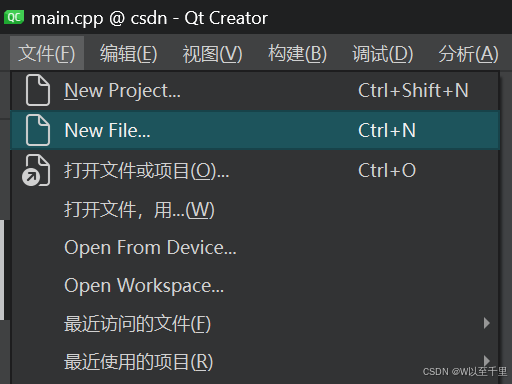The width and height of the screenshot is (512, 384).
Task: Select the 最近访问的文件(F) entry label
Action: point(138,324)
